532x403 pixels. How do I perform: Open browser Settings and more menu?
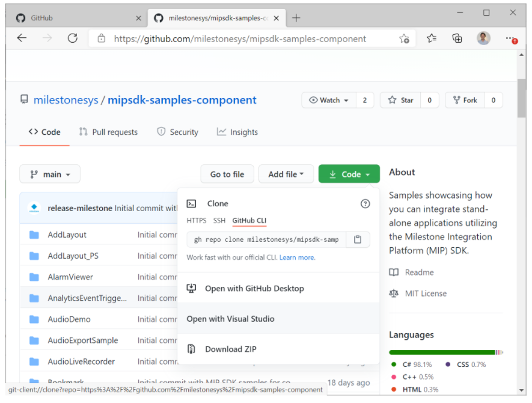[512, 39]
